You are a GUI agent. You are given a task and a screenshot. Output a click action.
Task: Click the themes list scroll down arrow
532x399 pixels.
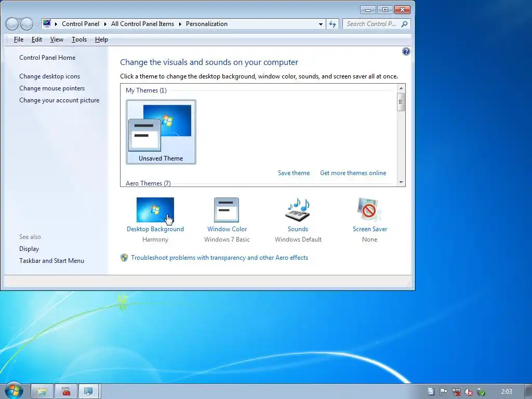point(401,182)
